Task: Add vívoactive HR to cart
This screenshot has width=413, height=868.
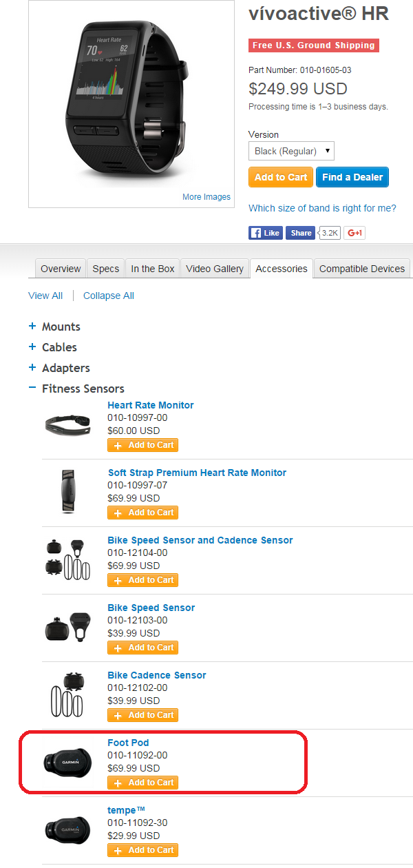Action: [281, 177]
